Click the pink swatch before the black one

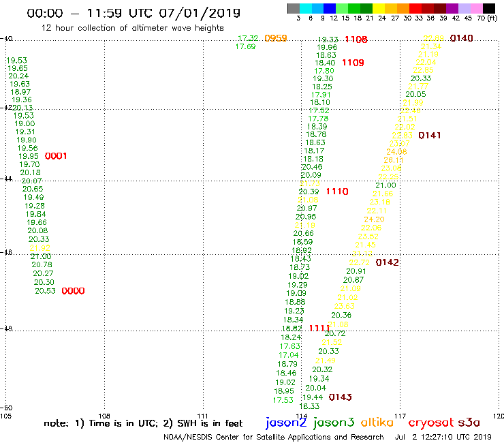click(476, 8)
